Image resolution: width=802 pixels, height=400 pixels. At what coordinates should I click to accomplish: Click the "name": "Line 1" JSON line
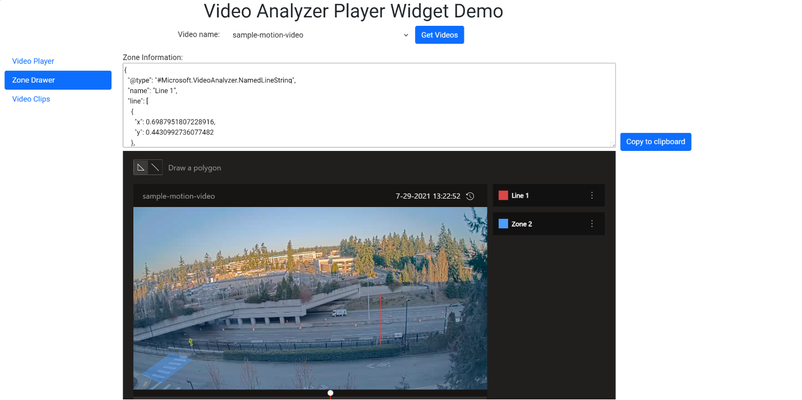click(152, 91)
